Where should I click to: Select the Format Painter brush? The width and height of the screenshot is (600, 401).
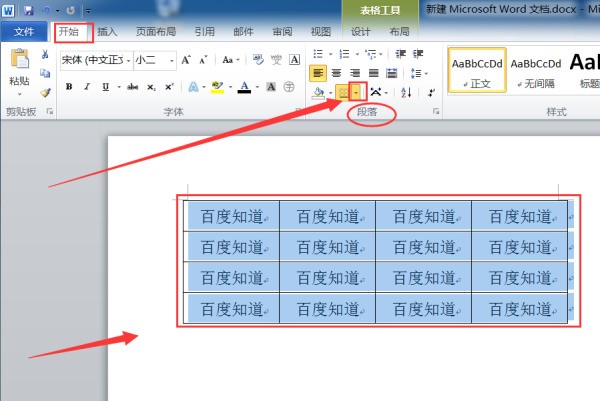[45, 92]
